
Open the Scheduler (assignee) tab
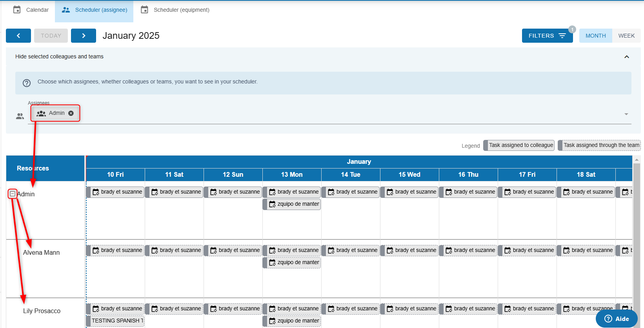[x=94, y=10]
